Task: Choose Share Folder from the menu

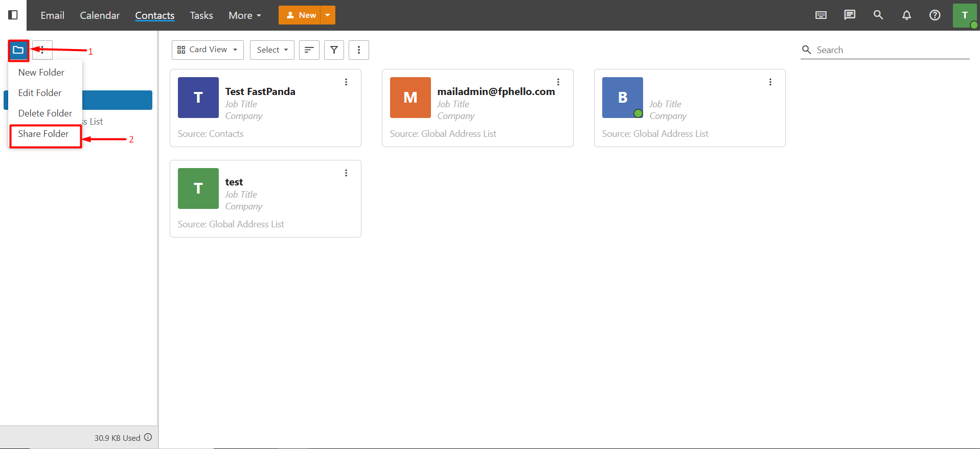Action: 43,134
